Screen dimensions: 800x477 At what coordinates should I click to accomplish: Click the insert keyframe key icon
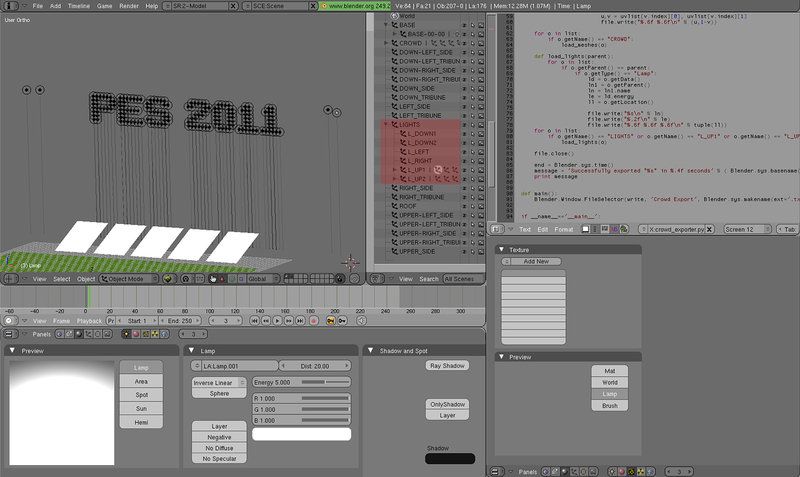point(330,320)
